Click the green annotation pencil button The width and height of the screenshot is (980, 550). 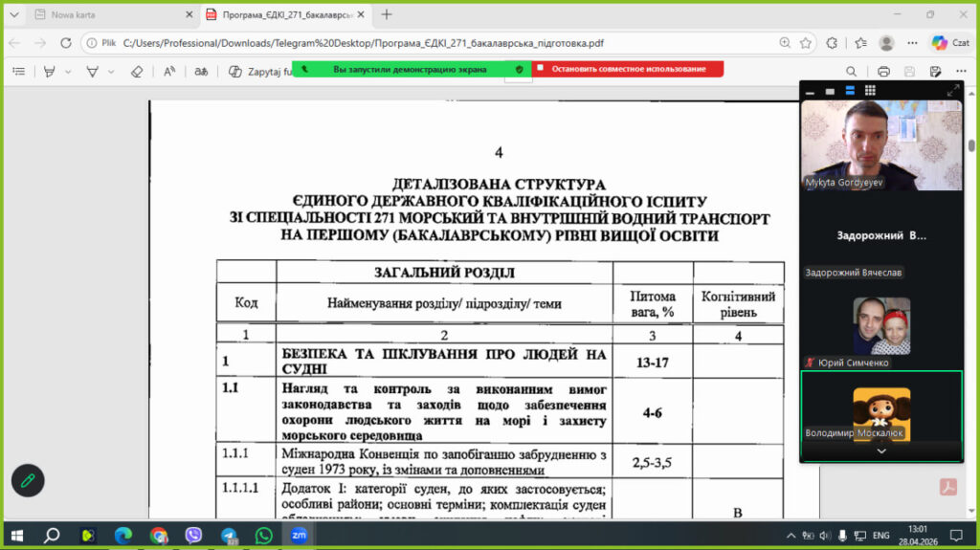click(28, 480)
